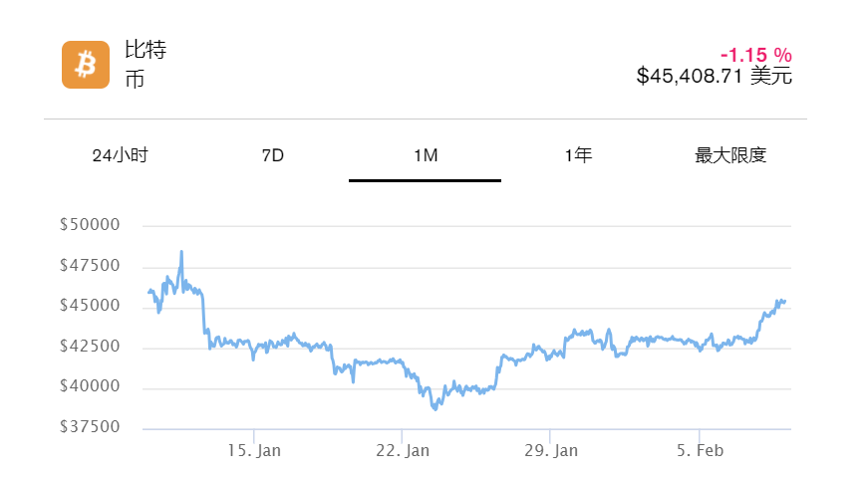Open the 1年 chart range tab

pyautogui.click(x=578, y=155)
